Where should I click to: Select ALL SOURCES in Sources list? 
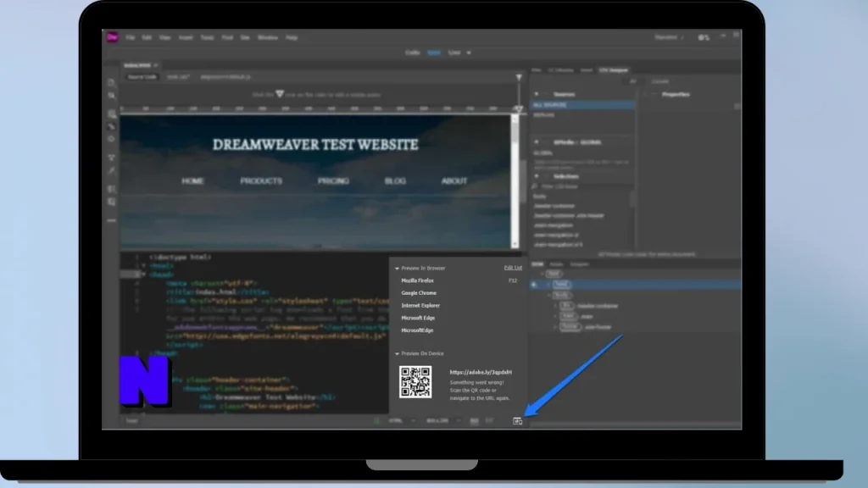click(x=582, y=104)
